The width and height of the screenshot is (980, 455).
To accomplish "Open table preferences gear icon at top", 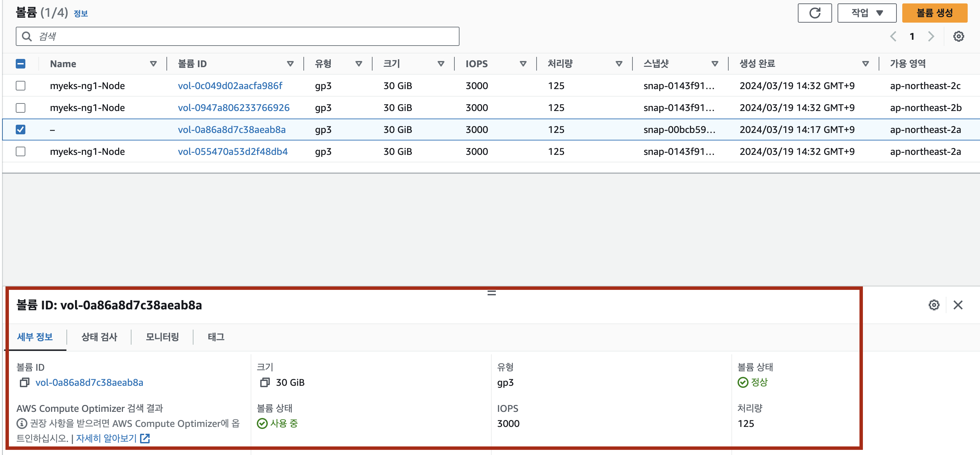I will click(x=958, y=37).
